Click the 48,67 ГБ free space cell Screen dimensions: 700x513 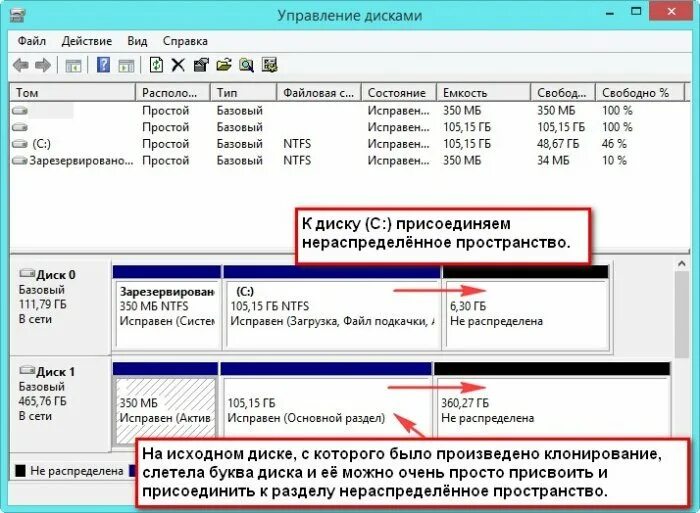tap(558, 144)
